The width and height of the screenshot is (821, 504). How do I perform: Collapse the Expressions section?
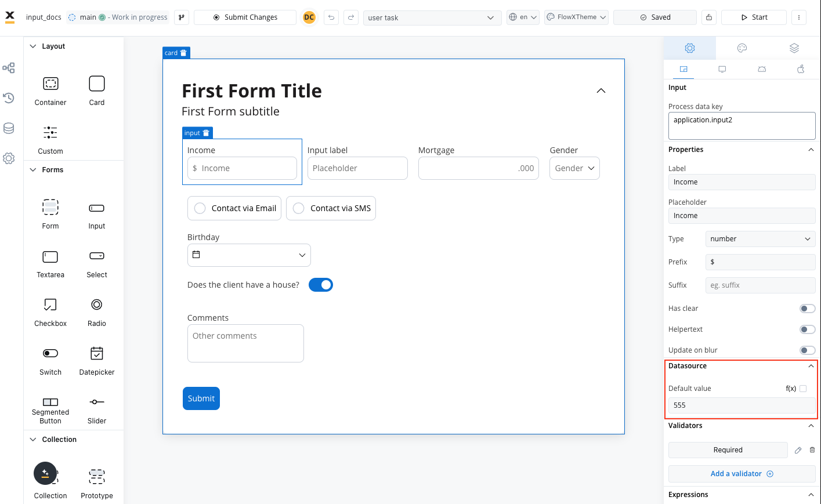(x=811, y=495)
